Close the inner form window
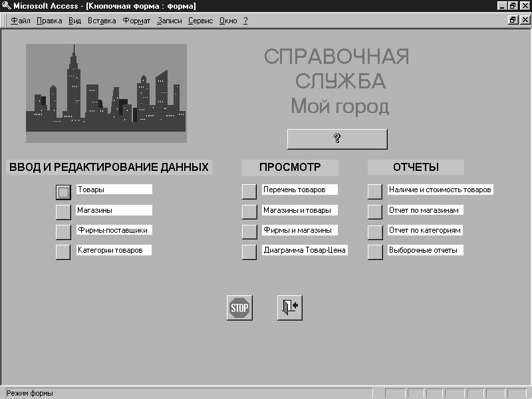 (525, 20)
